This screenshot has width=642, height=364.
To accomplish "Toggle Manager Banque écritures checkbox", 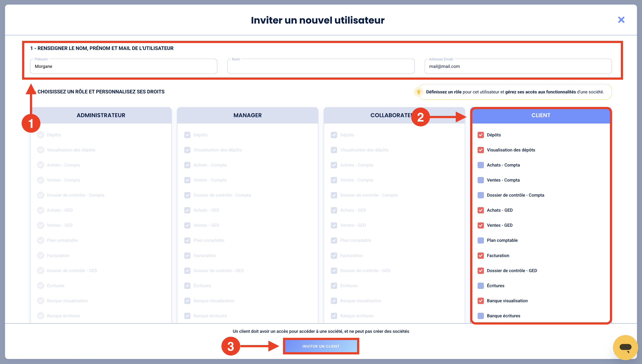I will [187, 316].
